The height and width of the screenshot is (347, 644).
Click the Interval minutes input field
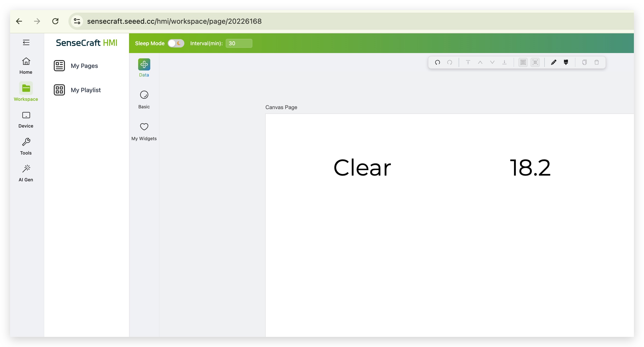click(x=239, y=43)
